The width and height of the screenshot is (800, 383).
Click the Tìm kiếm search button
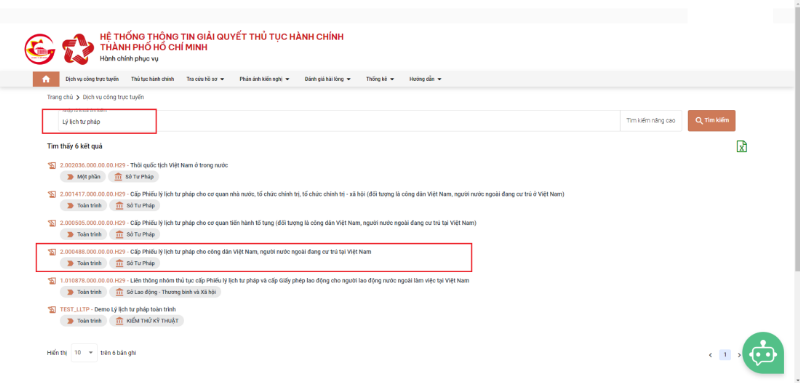pyautogui.click(x=712, y=121)
